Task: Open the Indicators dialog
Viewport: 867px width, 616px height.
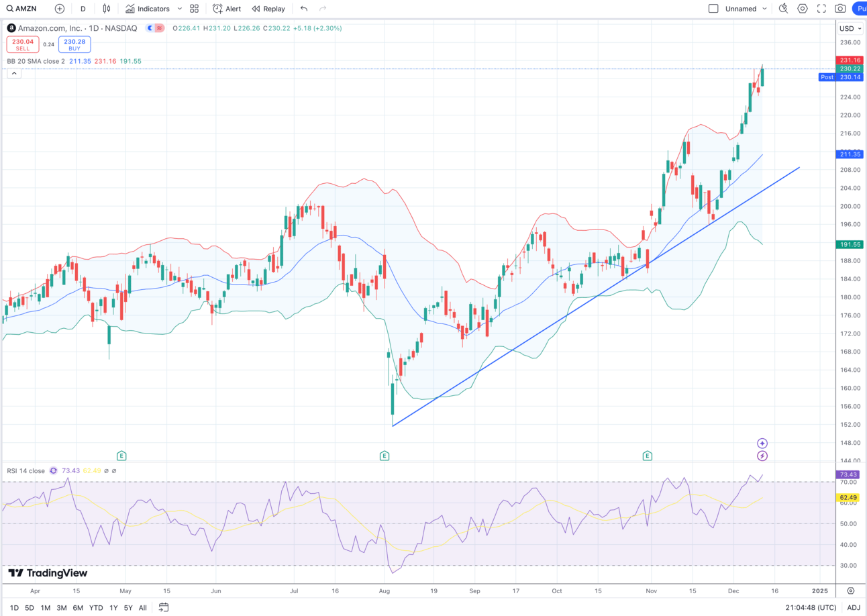Action: click(148, 9)
